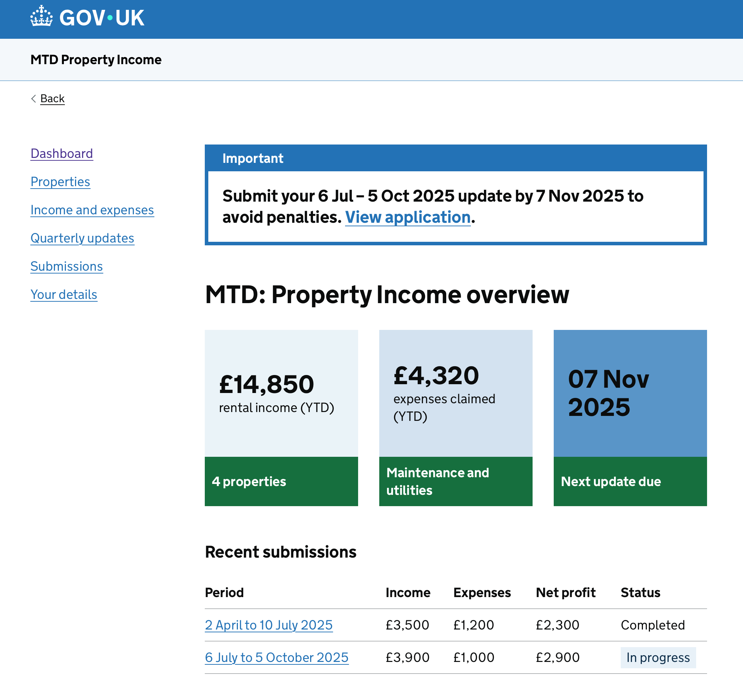
Task: Open the Quarterly updates page
Action: [82, 238]
